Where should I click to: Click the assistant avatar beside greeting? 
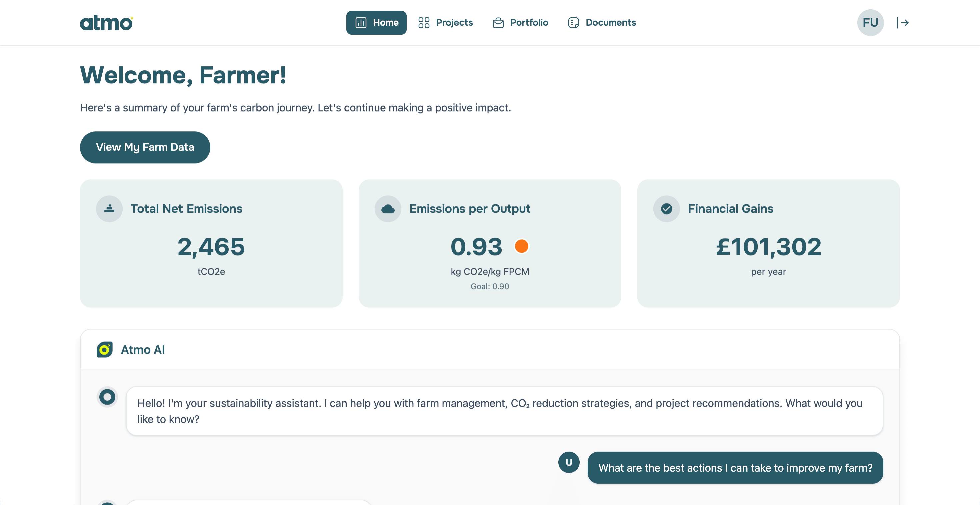pyautogui.click(x=107, y=397)
